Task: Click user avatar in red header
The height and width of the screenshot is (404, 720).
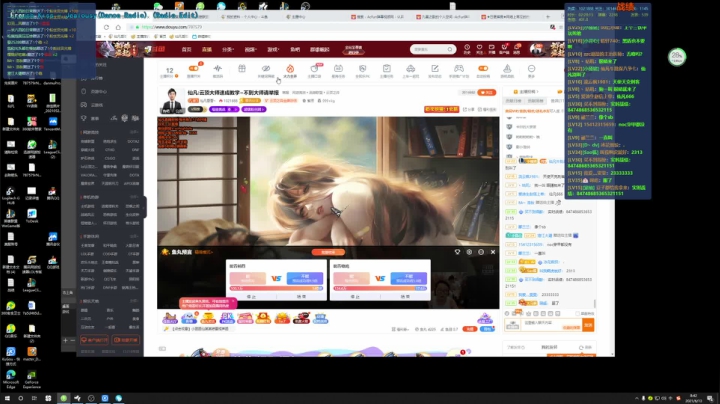Action: (x=536, y=49)
